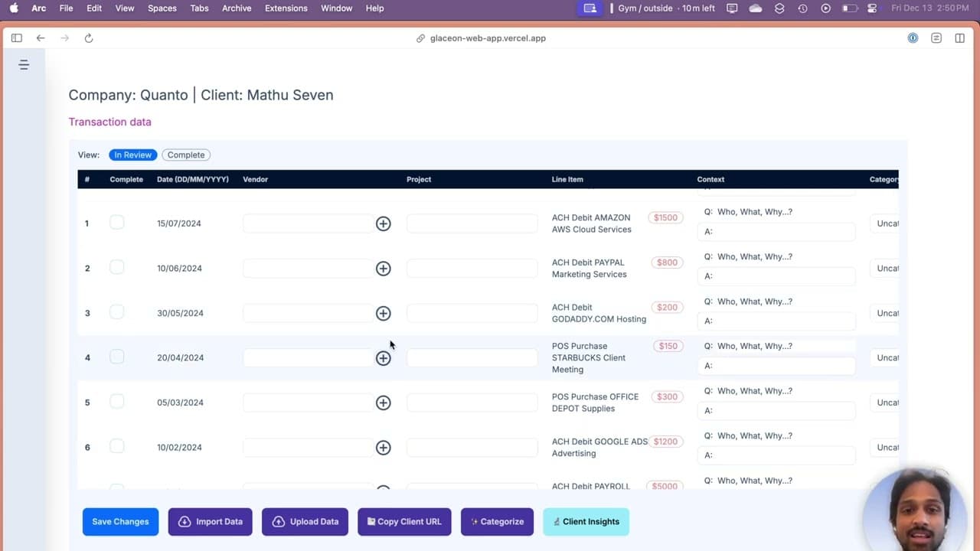Go back with the browser back arrow

click(x=41, y=38)
